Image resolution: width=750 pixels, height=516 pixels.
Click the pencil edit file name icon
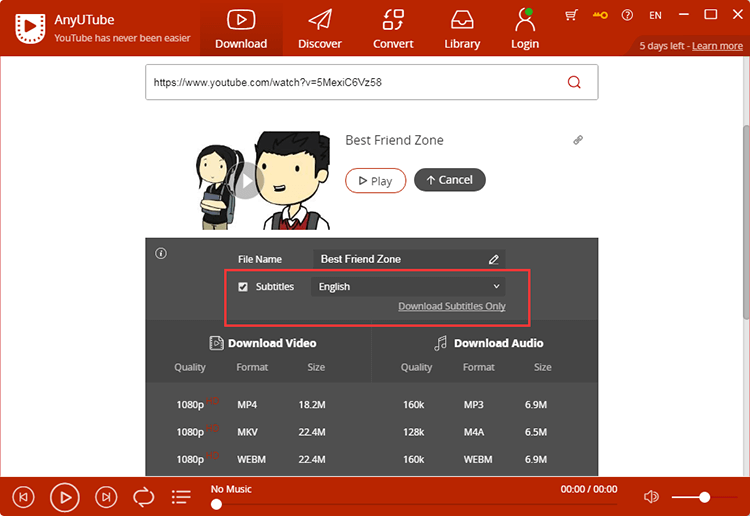click(x=493, y=259)
